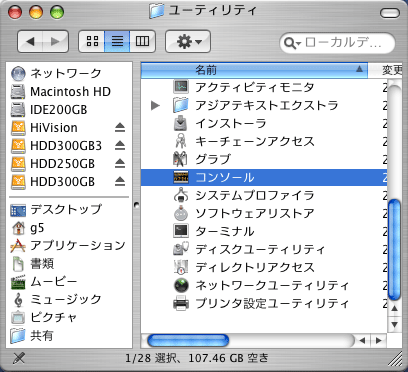408x372 pixels.
Task: Select the アクティビティモニタ icon
Action: point(181,87)
